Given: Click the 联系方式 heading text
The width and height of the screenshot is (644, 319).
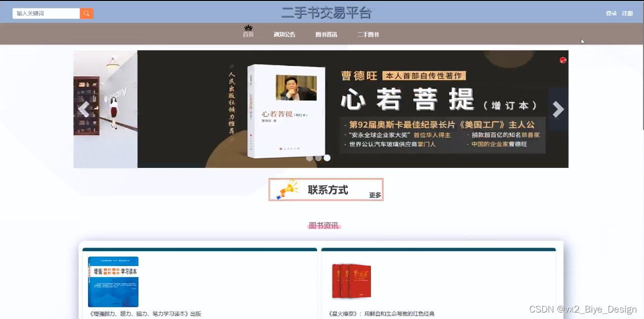Looking at the screenshot, I should click(x=328, y=190).
